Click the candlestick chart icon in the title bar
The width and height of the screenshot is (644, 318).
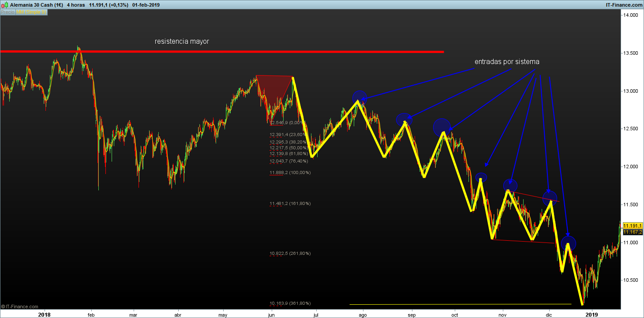click(x=5, y=5)
